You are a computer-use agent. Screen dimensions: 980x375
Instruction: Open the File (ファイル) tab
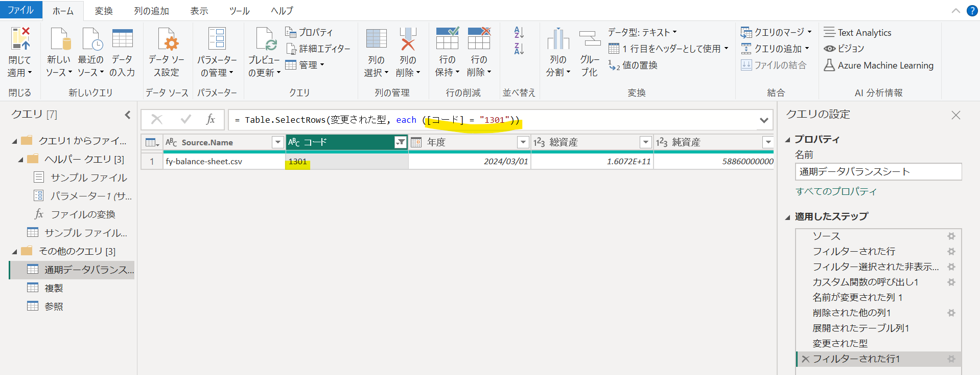20,10
